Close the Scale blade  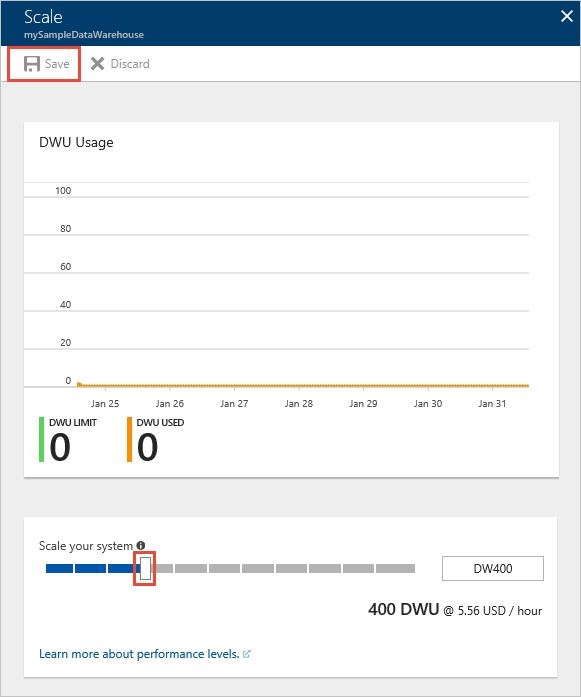pos(567,16)
